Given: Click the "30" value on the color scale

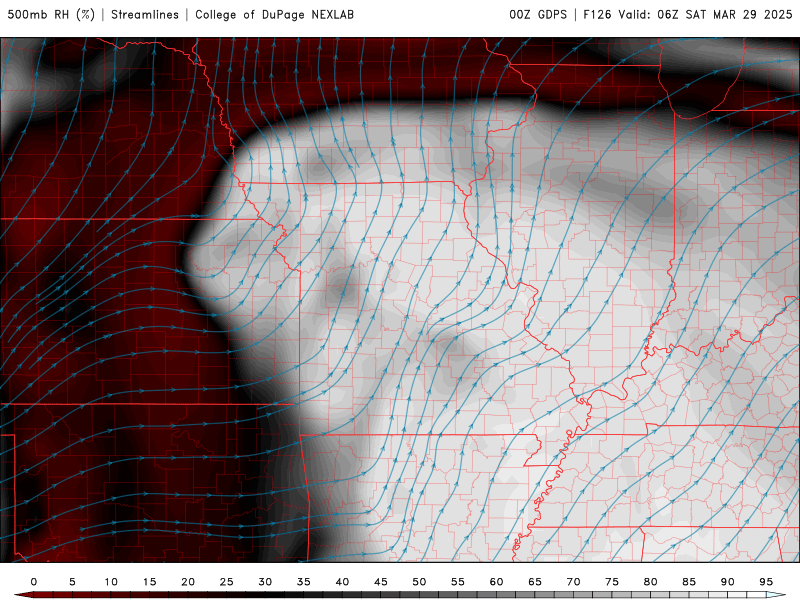Looking at the screenshot, I should pyautogui.click(x=265, y=582).
